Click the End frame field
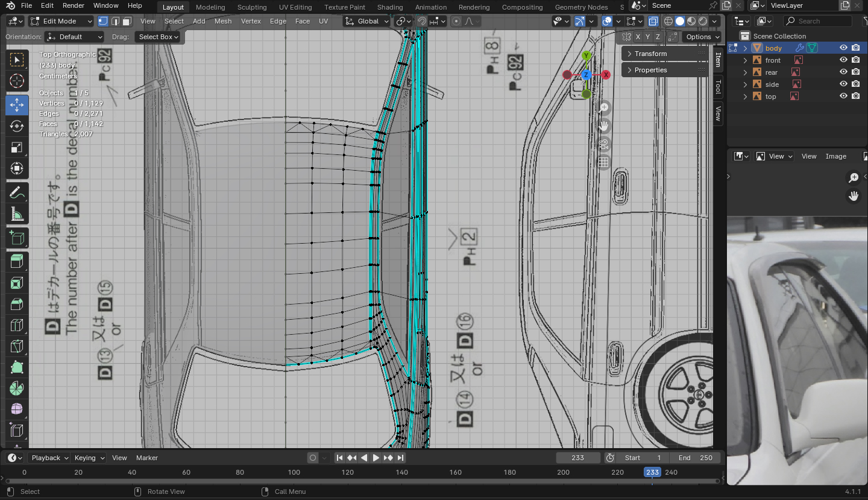The image size is (868, 500). (695, 458)
